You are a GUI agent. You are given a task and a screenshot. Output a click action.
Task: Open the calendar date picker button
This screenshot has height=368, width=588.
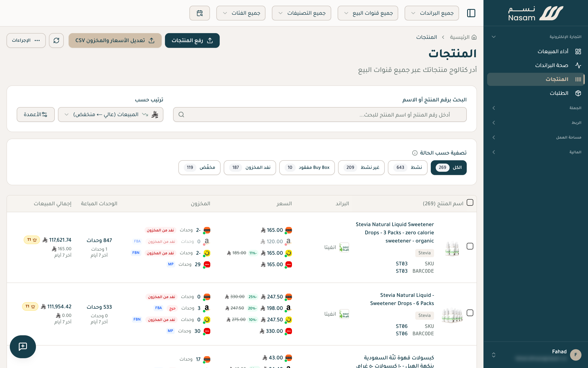click(200, 13)
